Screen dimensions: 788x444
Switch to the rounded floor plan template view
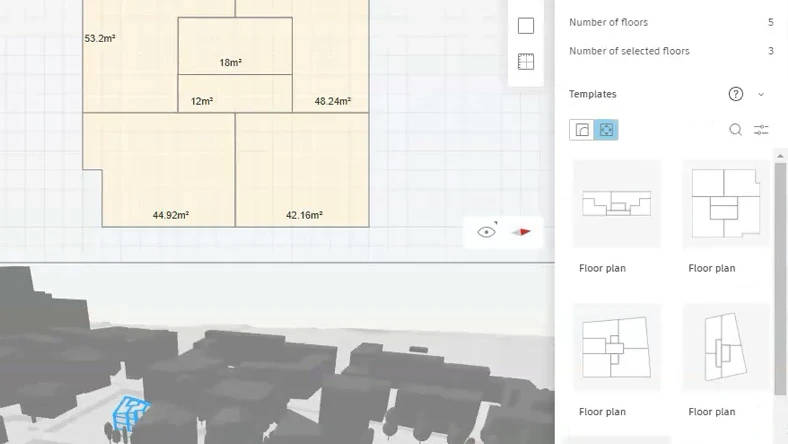[x=581, y=130]
